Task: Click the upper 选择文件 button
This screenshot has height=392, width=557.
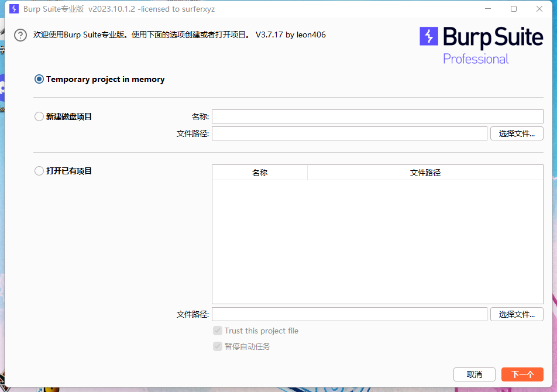Action: pyautogui.click(x=517, y=133)
